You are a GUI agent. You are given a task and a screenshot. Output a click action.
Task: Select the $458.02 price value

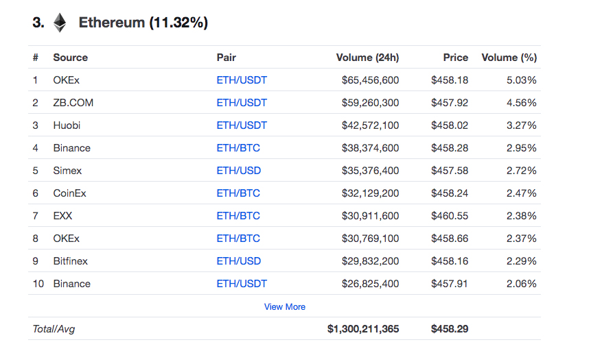click(450, 125)
